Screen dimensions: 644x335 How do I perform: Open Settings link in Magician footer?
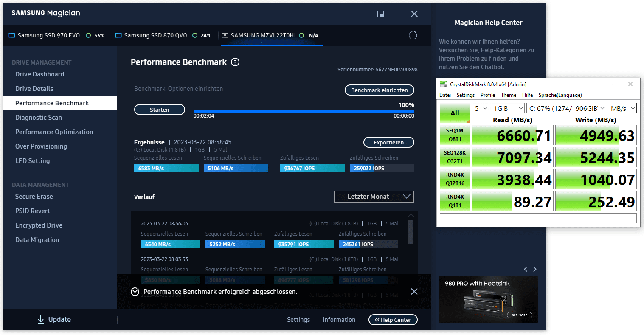[x=298, y=320]
